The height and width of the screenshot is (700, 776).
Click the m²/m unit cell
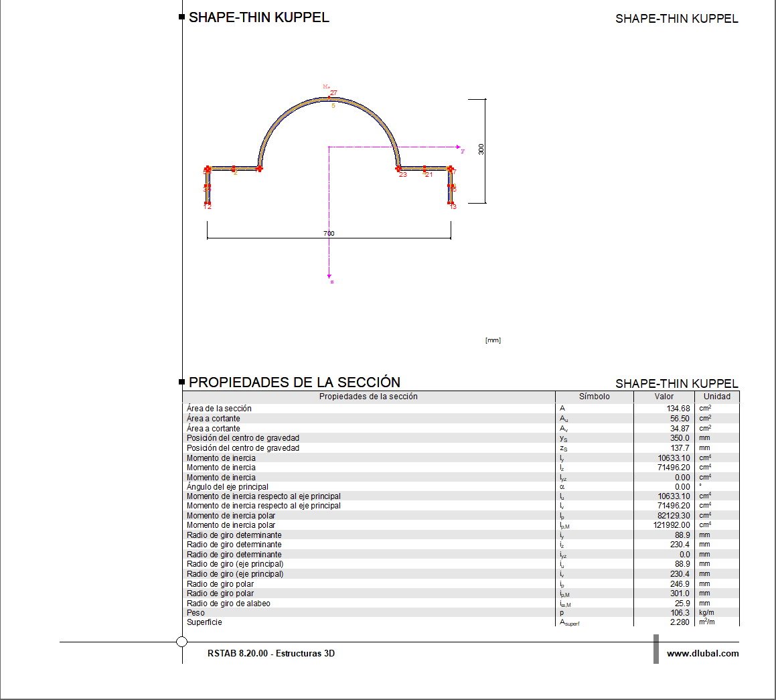707,622
